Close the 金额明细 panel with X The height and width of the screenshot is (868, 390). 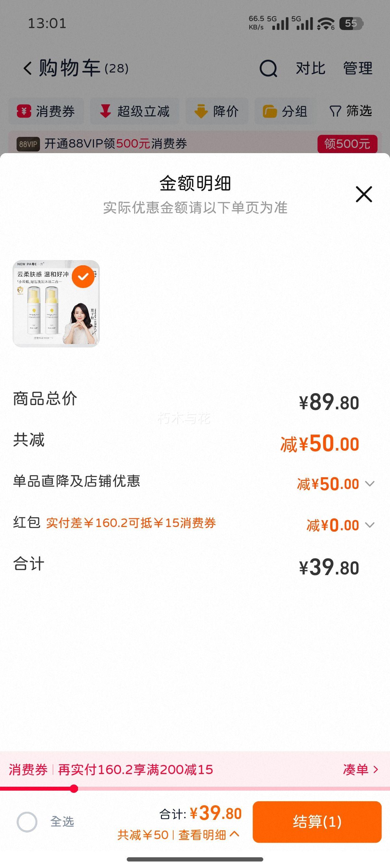coord(364,194)
